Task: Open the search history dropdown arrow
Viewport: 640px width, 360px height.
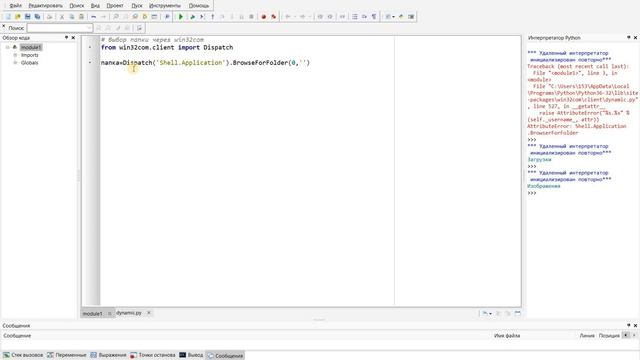Action: [x=89, y=28]
